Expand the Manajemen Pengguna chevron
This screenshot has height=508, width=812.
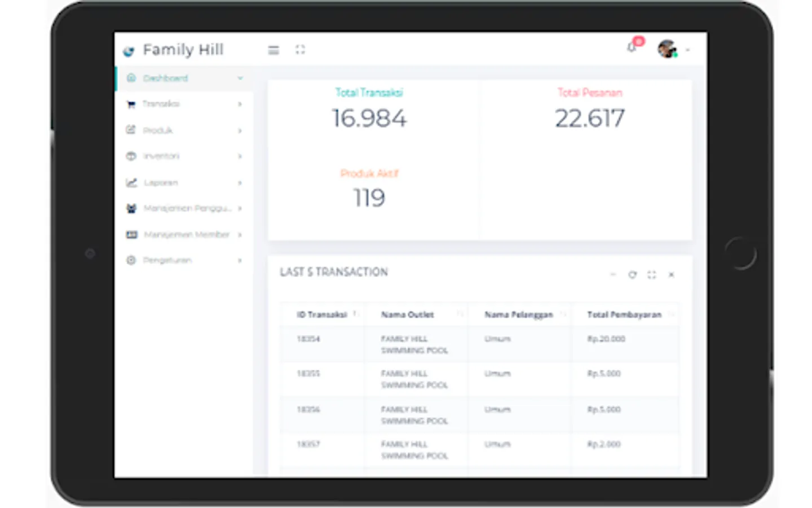pyautogui.click(x=240, y=208)
